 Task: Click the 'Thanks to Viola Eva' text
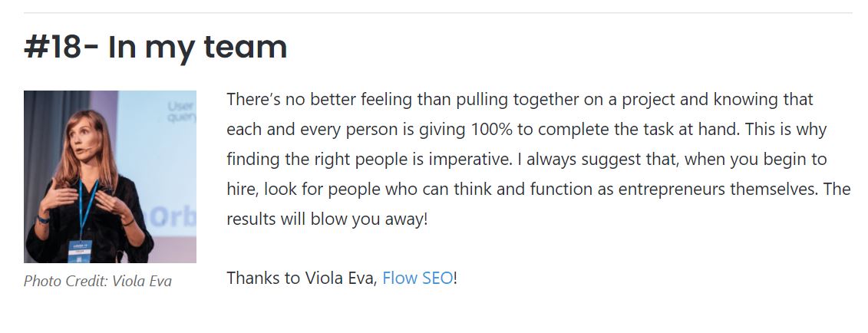(x=301, y=279)
